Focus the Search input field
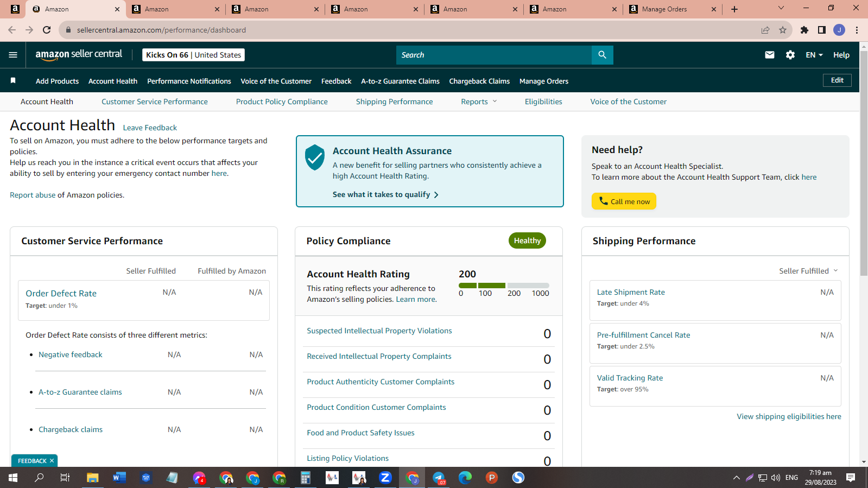Screen dimensions: 868x488 [x=494, y=55]
